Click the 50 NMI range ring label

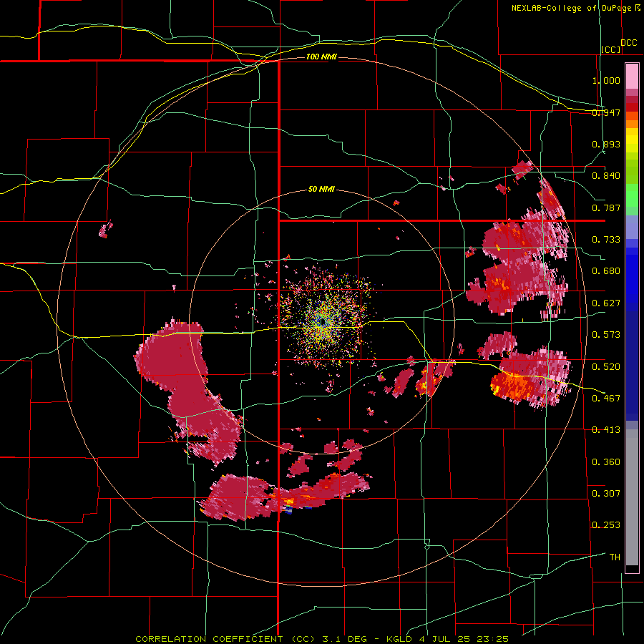point(321,189)
